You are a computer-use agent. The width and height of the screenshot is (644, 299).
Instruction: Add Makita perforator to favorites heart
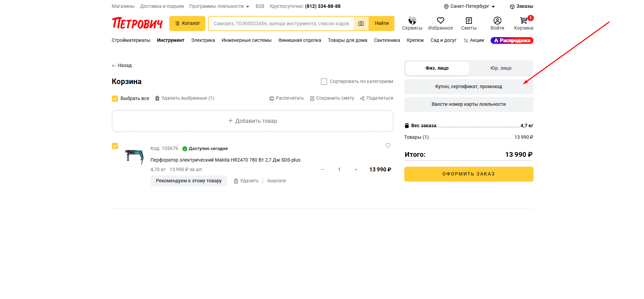coord(388,146)
